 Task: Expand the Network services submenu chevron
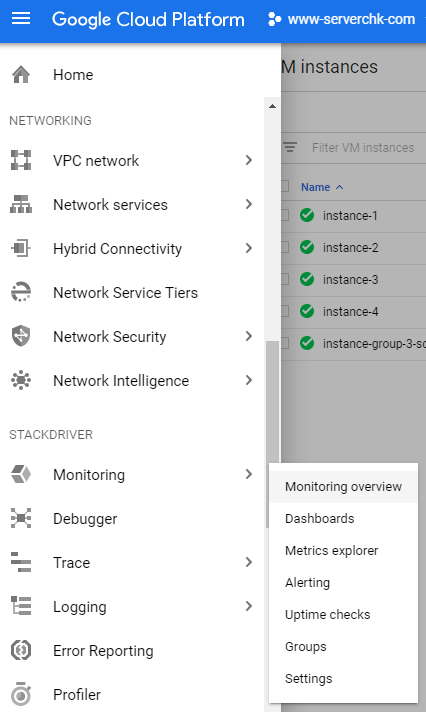pos(248,204)
